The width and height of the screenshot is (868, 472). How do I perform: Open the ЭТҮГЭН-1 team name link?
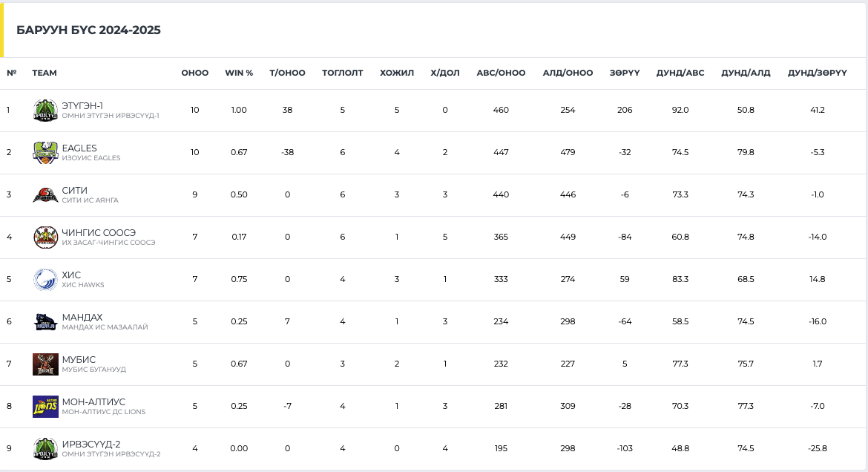[82, 106]
